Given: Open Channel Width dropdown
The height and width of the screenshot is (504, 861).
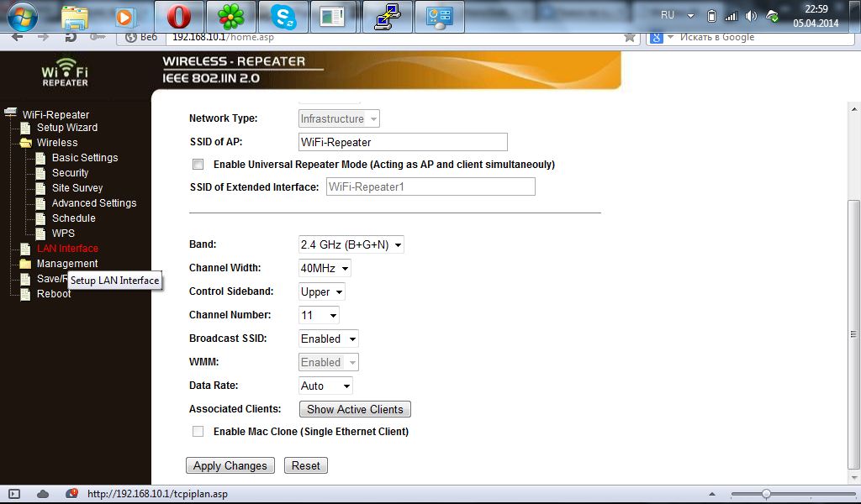Looking at the screenshot, I should 325,268.
